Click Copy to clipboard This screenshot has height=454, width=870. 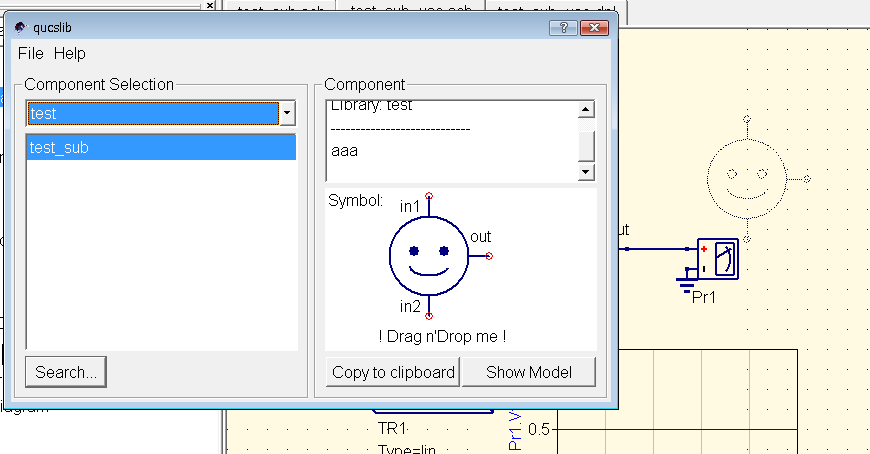tap(394, 372)
